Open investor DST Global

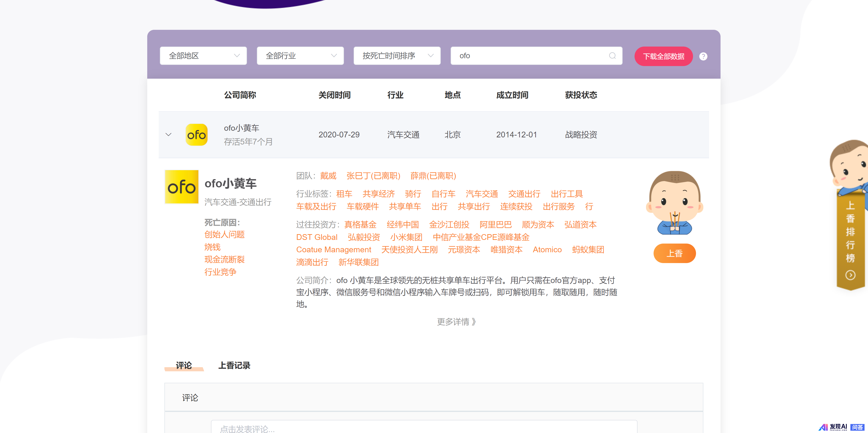[x=317, y=237]
